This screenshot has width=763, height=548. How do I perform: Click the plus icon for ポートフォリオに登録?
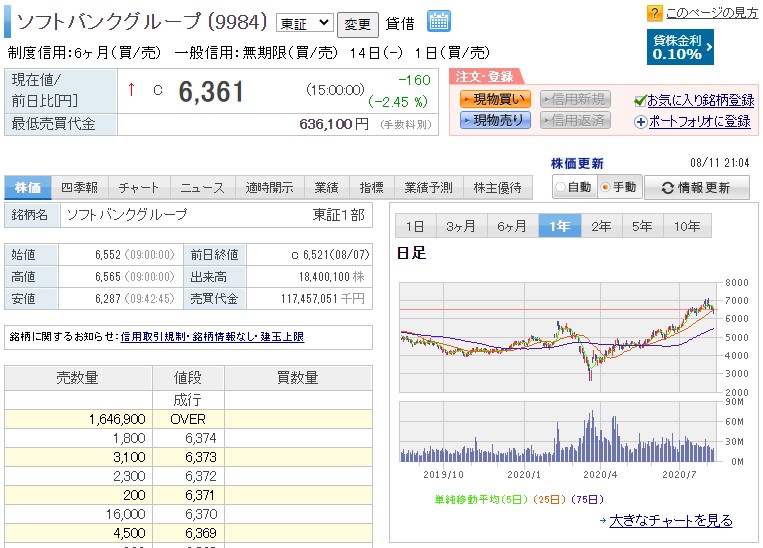pos(640,122)
